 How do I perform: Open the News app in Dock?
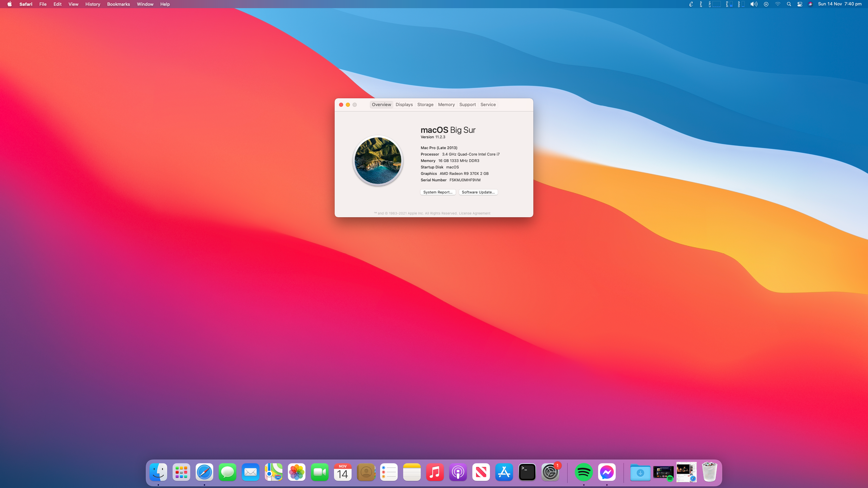point(481,472)
